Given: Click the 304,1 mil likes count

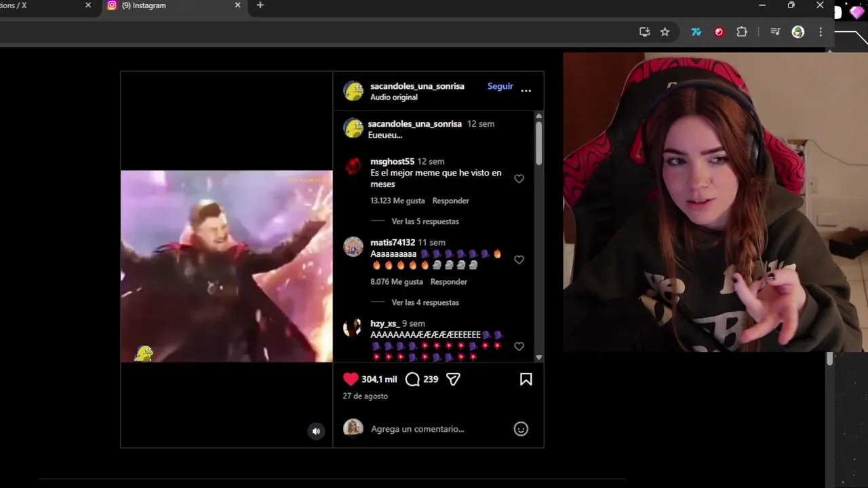Looking at the screenshot, I should click(379, 380).
